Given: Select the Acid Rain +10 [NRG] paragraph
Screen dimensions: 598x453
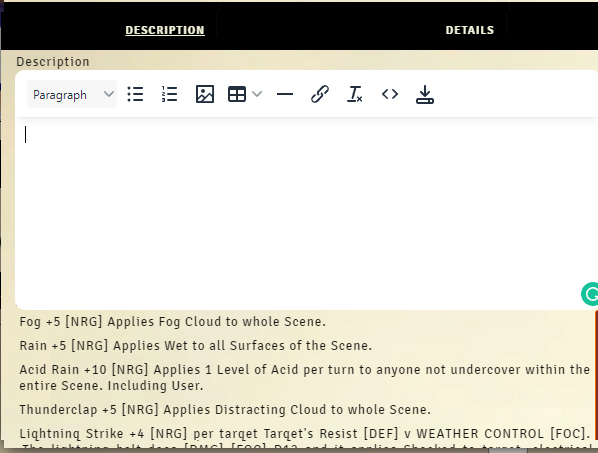Looking at the screenshot, I should 305,378.
